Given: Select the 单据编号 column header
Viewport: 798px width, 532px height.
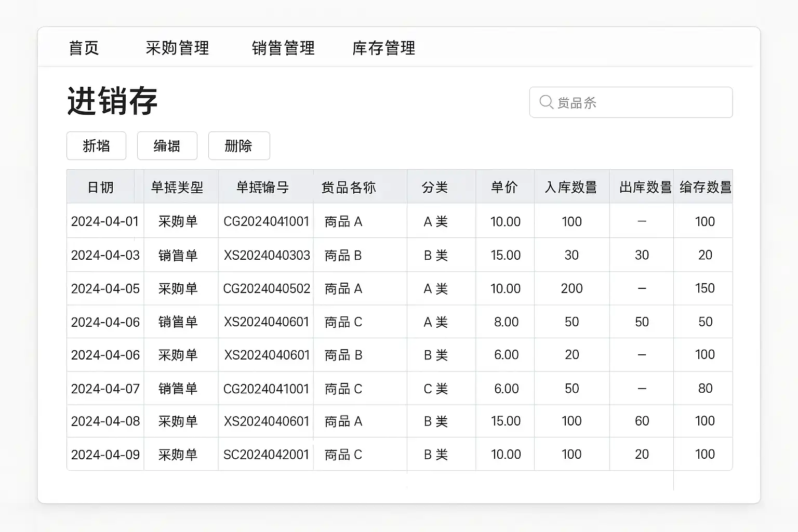Looking at the screenshot, I should [x=262, y=187].
